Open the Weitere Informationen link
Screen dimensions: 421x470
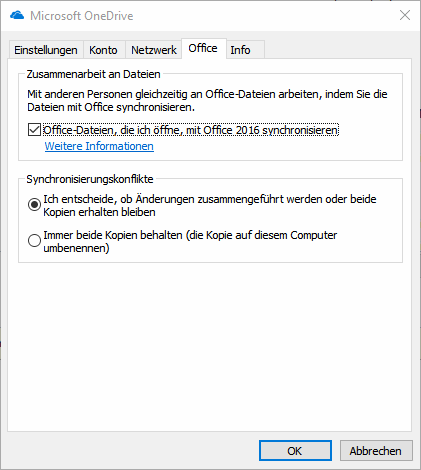[99, 146]
